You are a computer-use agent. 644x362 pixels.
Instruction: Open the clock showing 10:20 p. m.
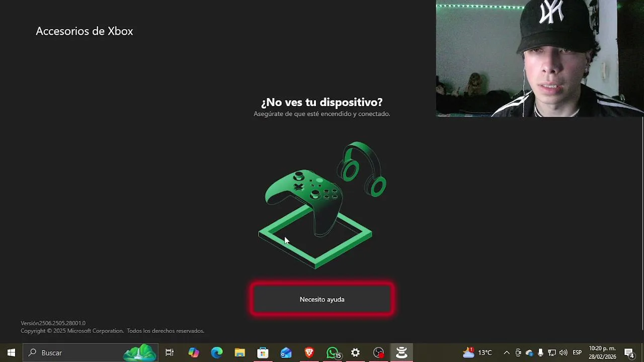602,352
